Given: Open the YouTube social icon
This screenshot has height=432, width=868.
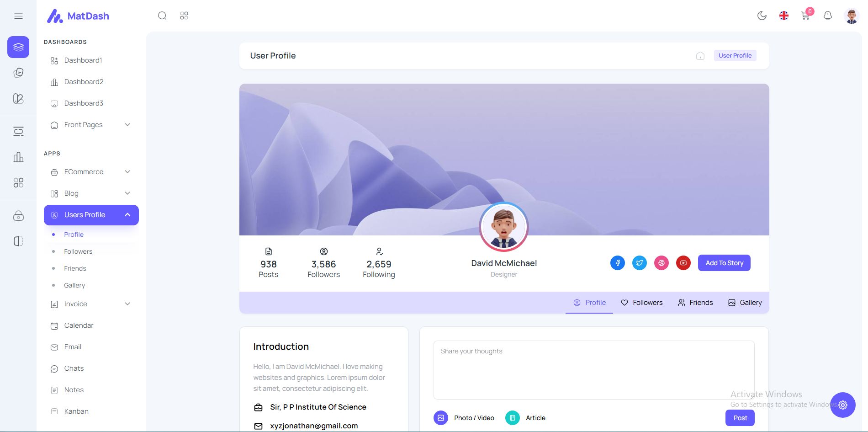Looking at the screenshot, I should click(683, 263).
